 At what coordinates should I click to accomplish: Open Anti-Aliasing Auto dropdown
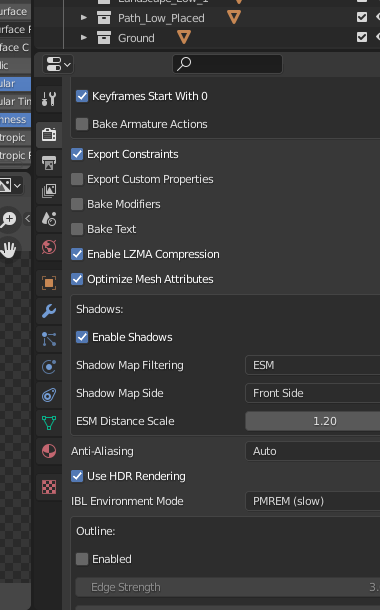tap(313, 451)
